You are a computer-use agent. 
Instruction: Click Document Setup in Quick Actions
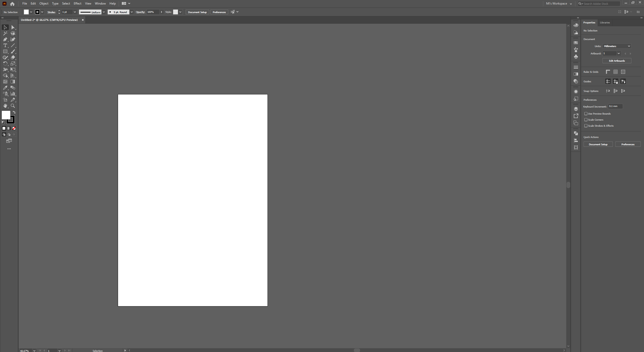(598, 144)
